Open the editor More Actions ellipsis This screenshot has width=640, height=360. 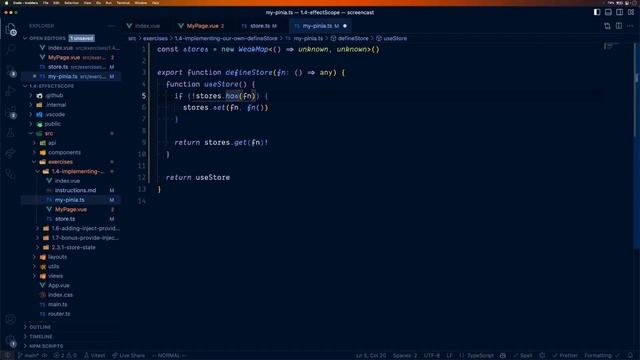point(630,26)
